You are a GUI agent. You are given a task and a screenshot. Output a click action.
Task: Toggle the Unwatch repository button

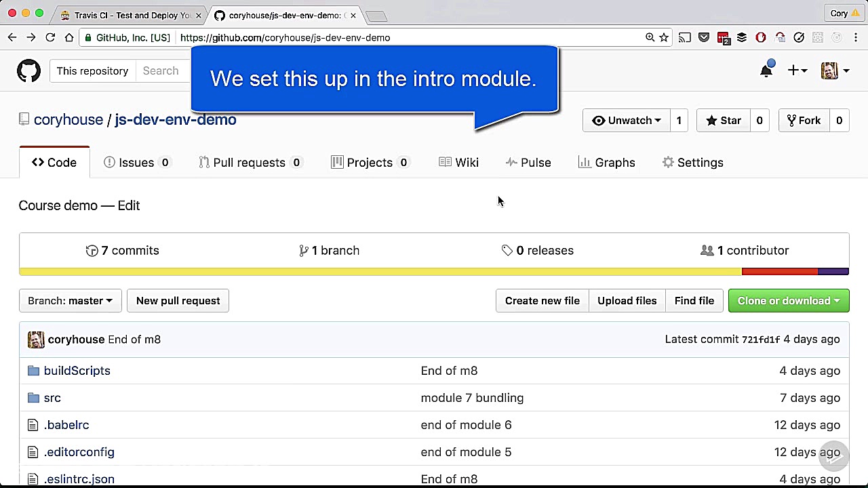click(626, 121)
